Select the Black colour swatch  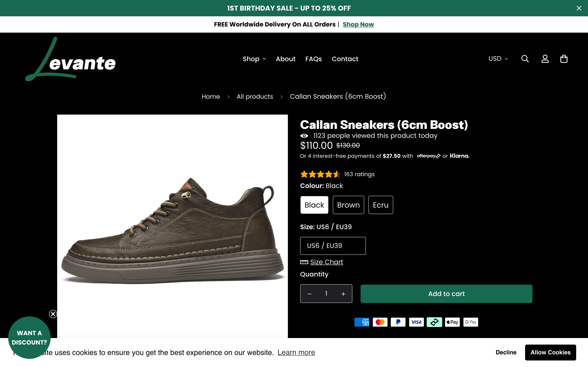[314, 205]
